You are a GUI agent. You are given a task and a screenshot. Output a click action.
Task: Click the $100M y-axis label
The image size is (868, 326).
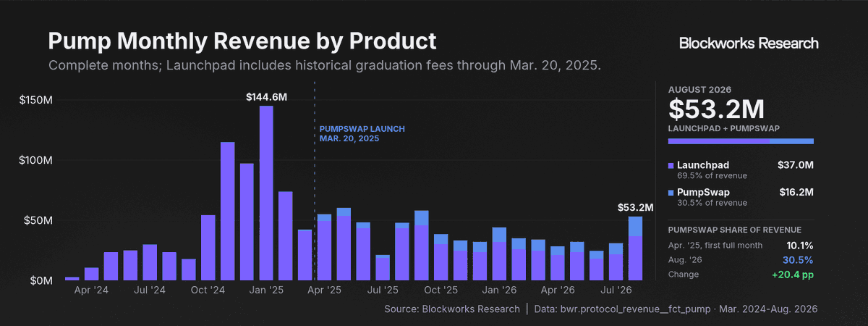click(35, 160)
